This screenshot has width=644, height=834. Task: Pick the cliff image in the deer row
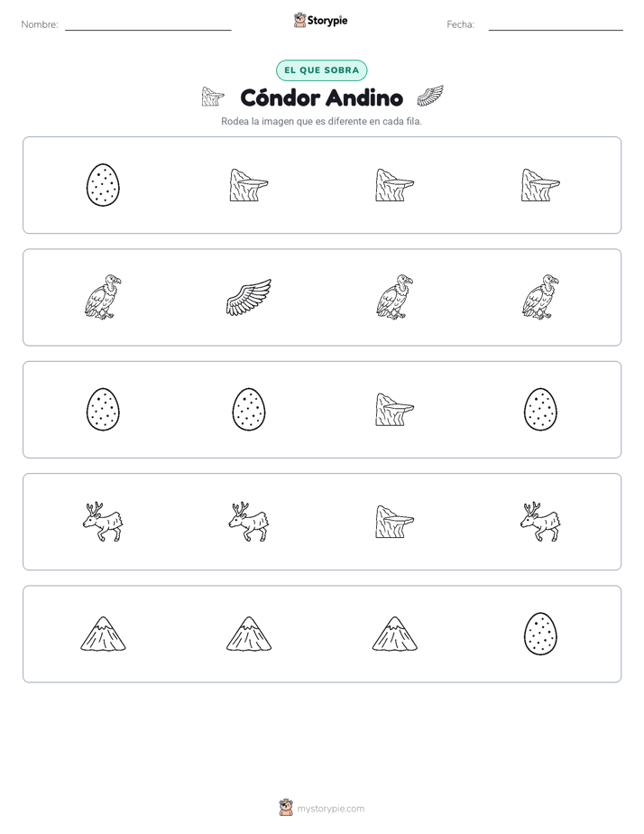click(x=394, y=522)
